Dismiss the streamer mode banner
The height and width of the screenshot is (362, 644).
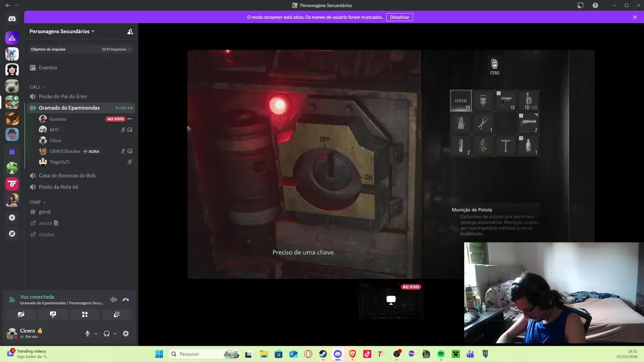click(x=635, y=17)
